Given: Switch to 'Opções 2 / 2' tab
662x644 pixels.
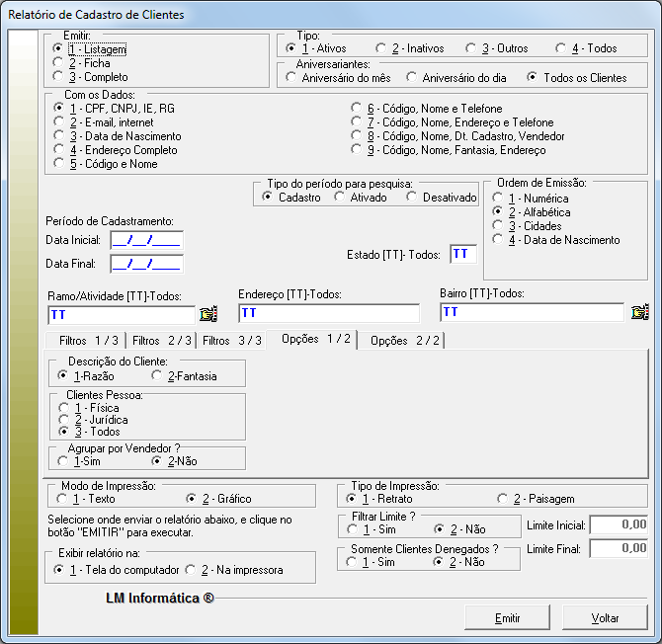Looking at the screenshot, I should (x=404, y=340).
